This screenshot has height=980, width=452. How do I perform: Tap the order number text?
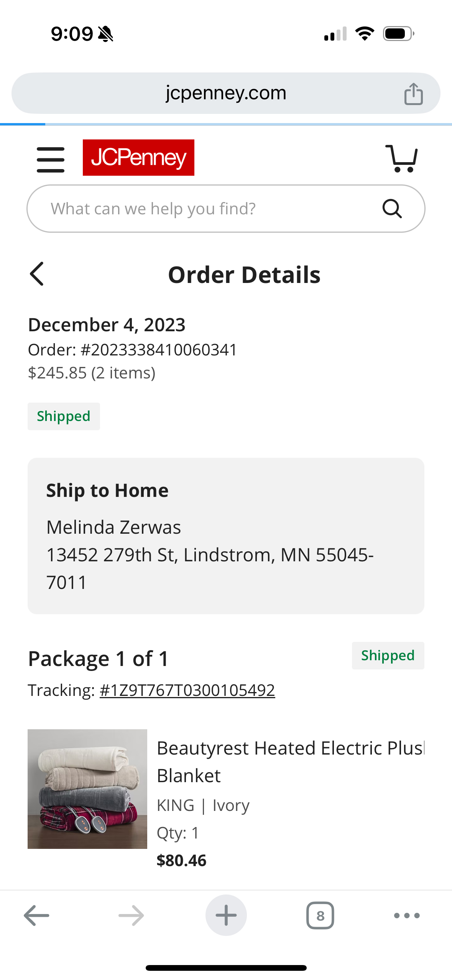pyautogui.click(x=133, y=350)
